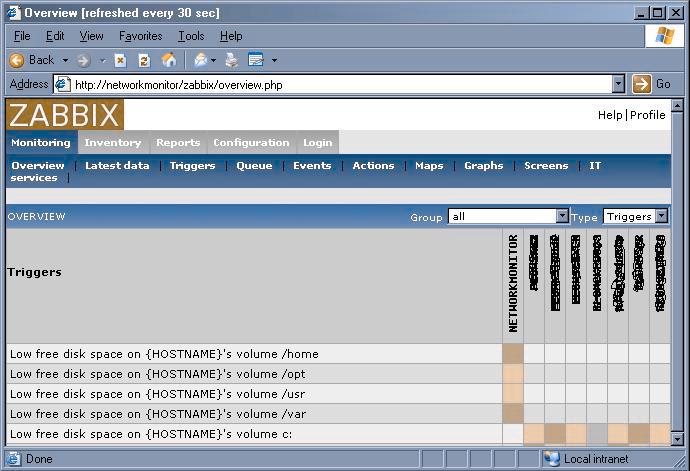This screenshot has width=690, height=471.
Task: Click volume /usr trigger row text
Action: pos(158,394)
